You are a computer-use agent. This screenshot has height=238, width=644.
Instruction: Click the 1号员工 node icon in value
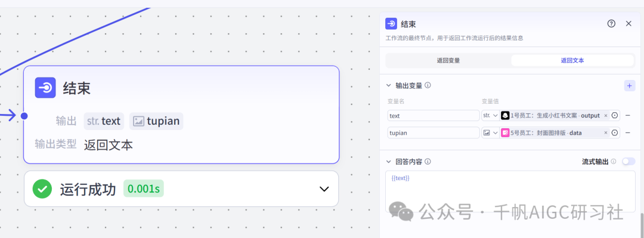pos(505,116)
